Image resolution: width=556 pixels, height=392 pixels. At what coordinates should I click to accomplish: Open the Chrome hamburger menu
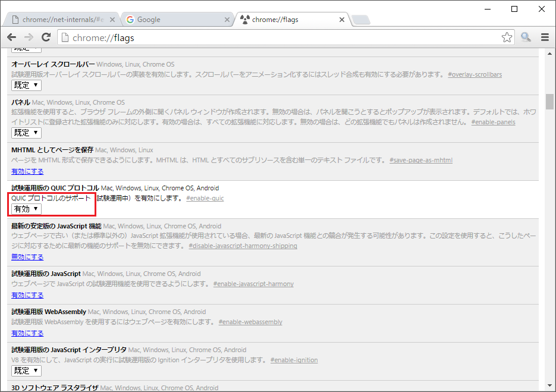click(545, 37)
